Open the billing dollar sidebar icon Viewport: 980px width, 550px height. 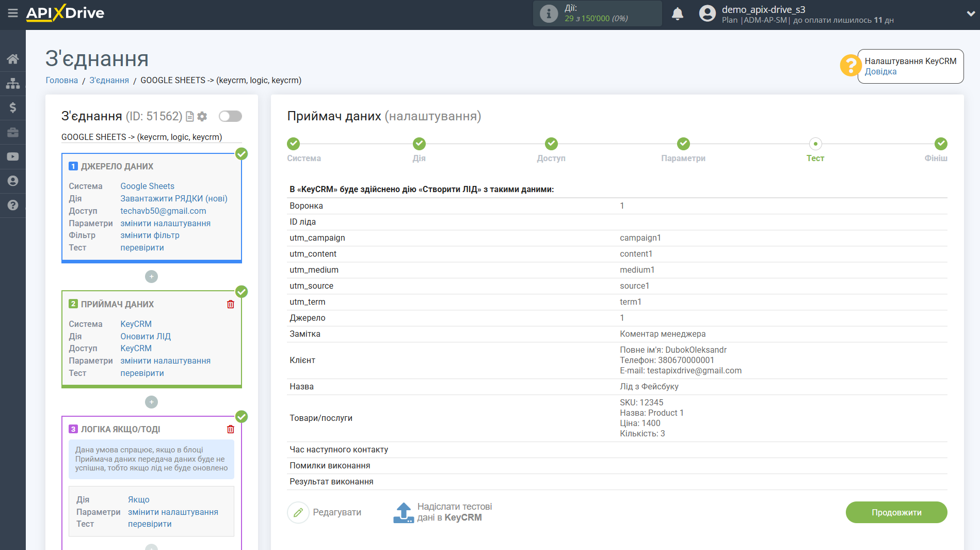click(x=13, y=107)
